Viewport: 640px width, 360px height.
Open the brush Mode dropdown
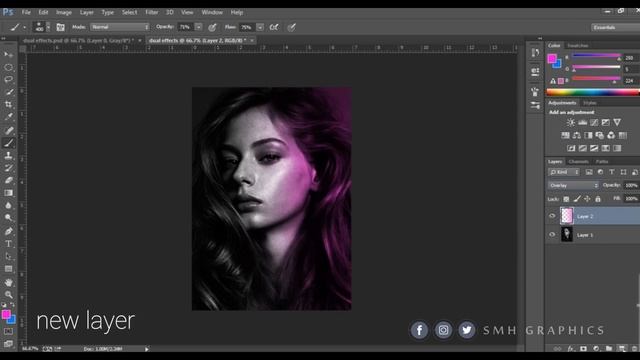(x=120, y=27)
